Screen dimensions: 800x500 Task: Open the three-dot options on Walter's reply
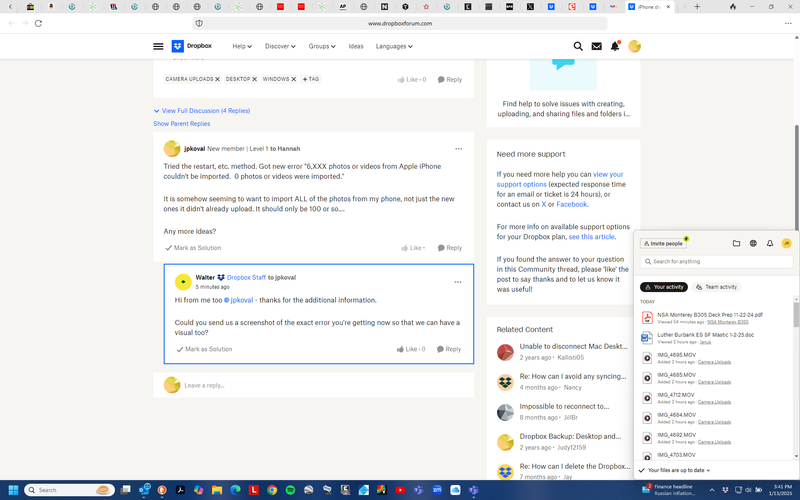pos(458,282)
